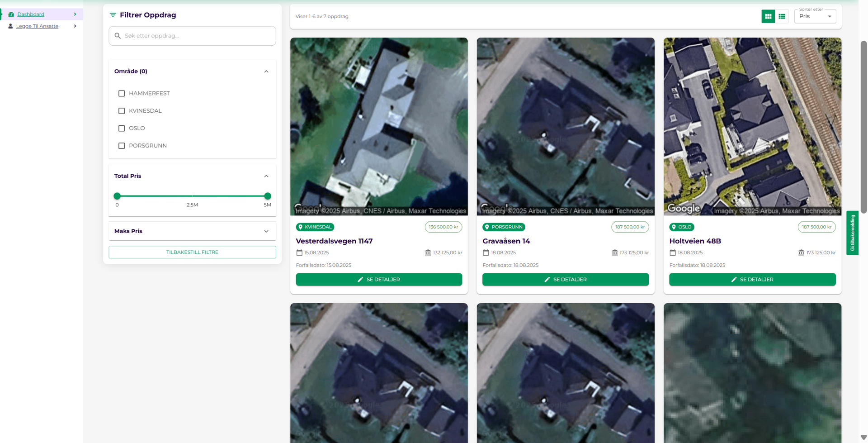
Task: Open the Holtveien 48B aerial image
Action: point(752,126)
